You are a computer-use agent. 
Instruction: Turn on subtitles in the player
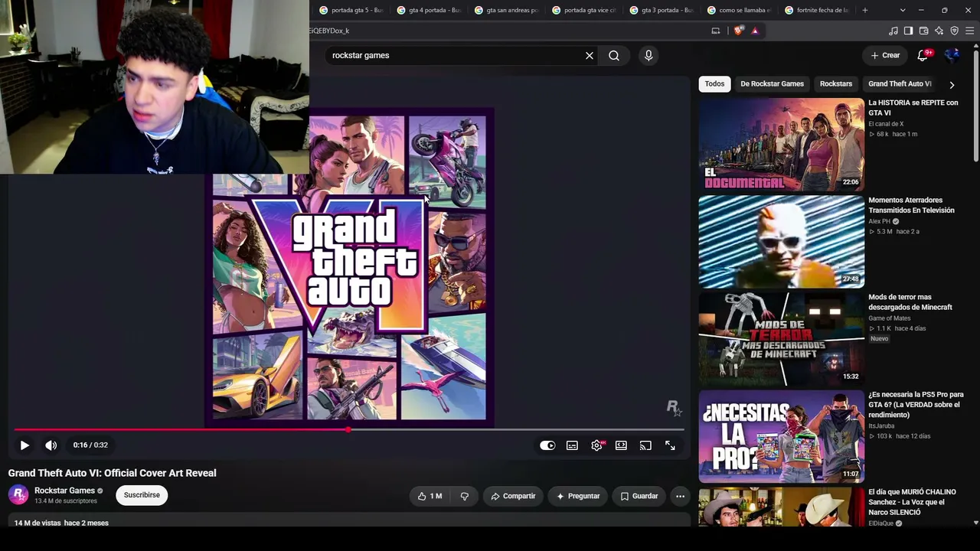pyautogui.click(x=572, y=445)
